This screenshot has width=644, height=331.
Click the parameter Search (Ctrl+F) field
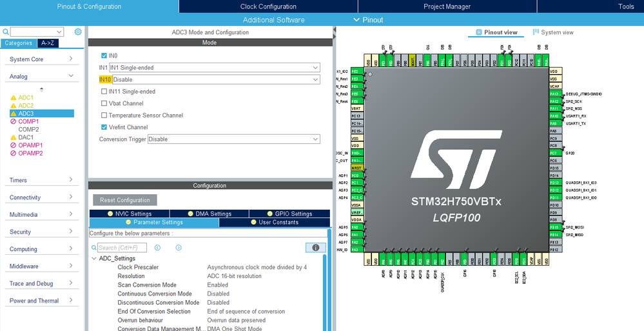(122, 248)
